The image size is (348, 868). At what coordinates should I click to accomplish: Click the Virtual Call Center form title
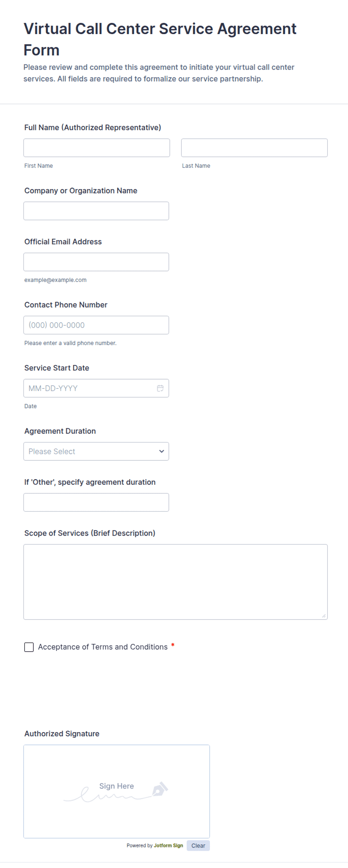(x=160, y=39)
